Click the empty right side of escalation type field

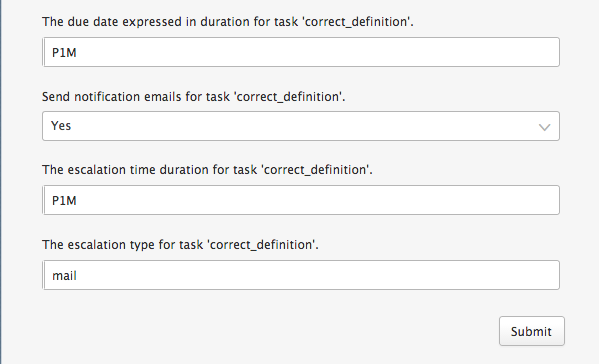[420, 275]
